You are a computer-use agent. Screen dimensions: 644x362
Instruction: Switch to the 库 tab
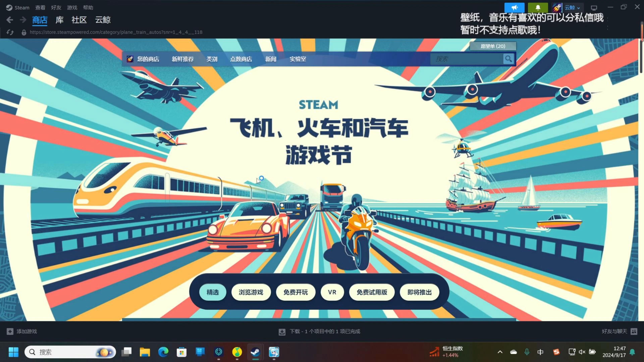[x=60, y=20]
